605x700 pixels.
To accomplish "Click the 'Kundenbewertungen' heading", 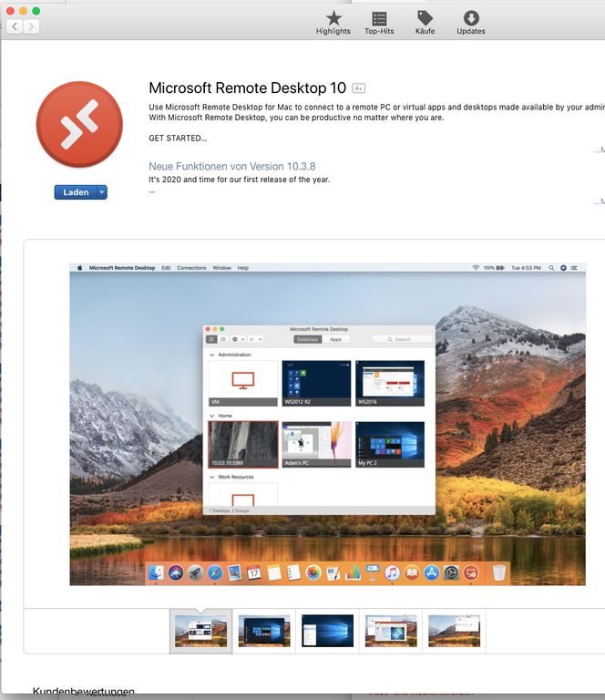I will (84, 692).
